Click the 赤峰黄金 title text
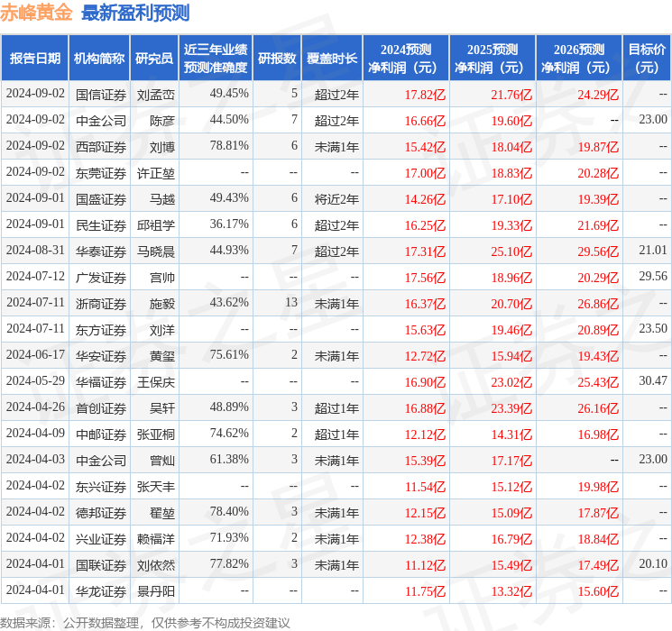672x631 pixels. [37, 13]
